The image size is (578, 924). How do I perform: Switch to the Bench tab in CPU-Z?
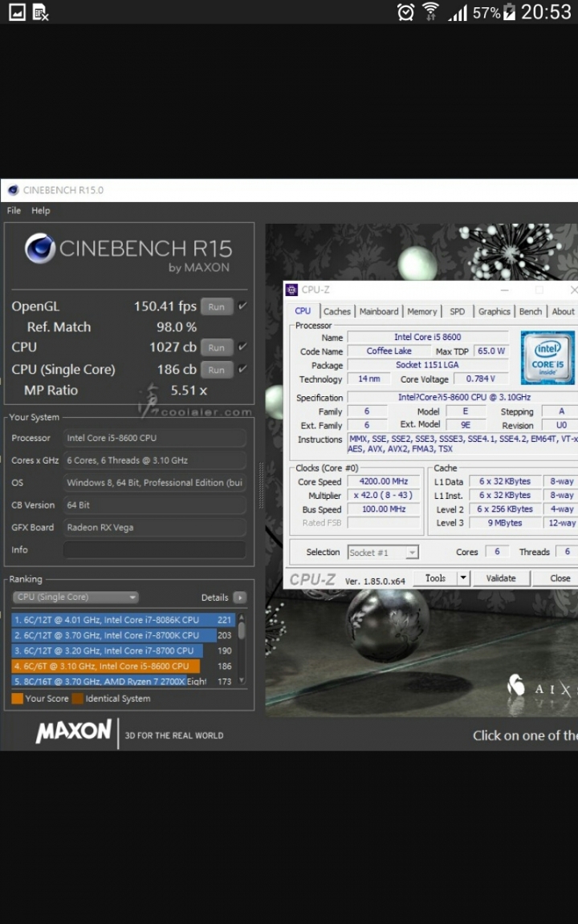pos(531,312)
